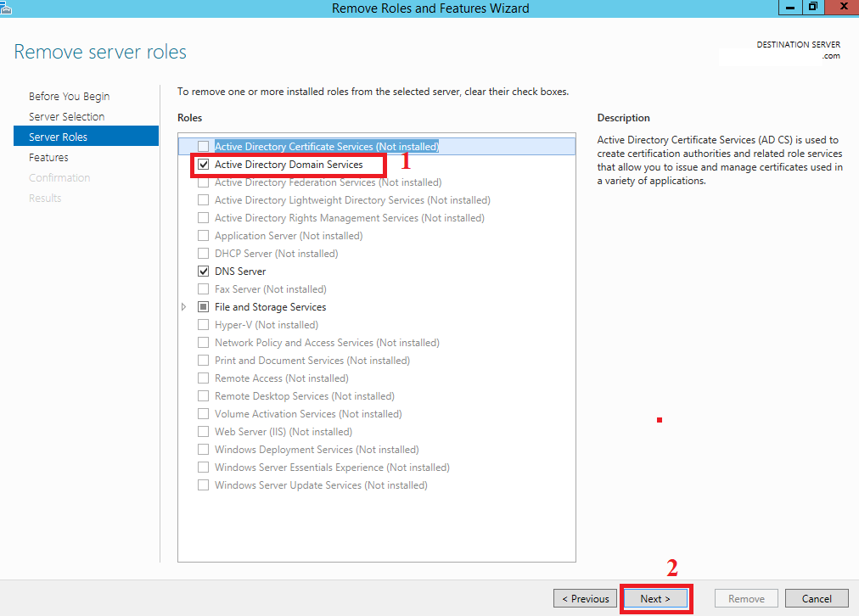Click the Previous button
The width and height of the screenshot is (859, 616).
click(x=585, y=598)
